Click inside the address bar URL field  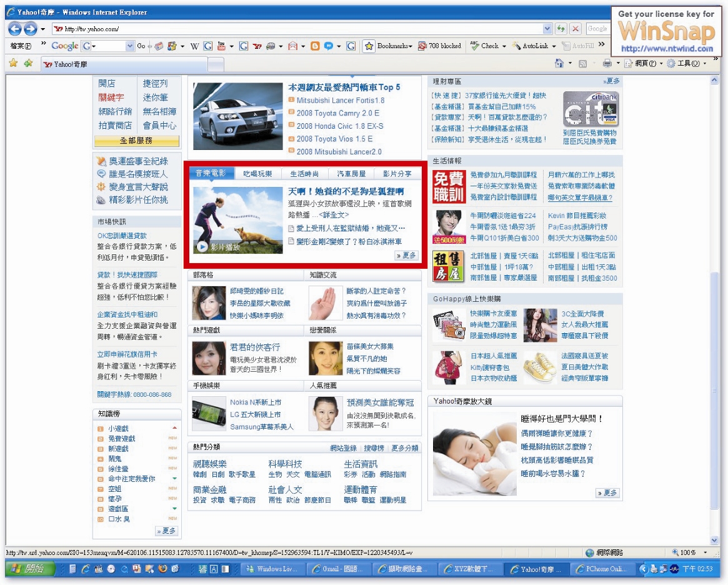pos(297,29)
